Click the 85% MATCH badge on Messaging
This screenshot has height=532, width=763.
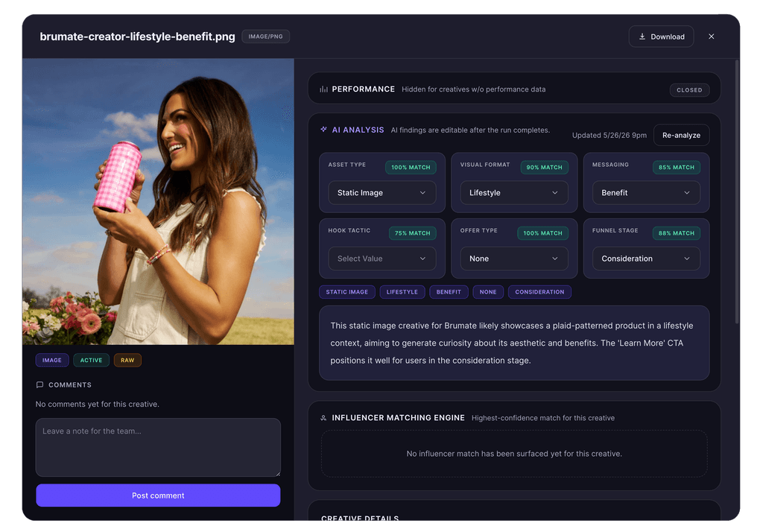pos(677,168)
